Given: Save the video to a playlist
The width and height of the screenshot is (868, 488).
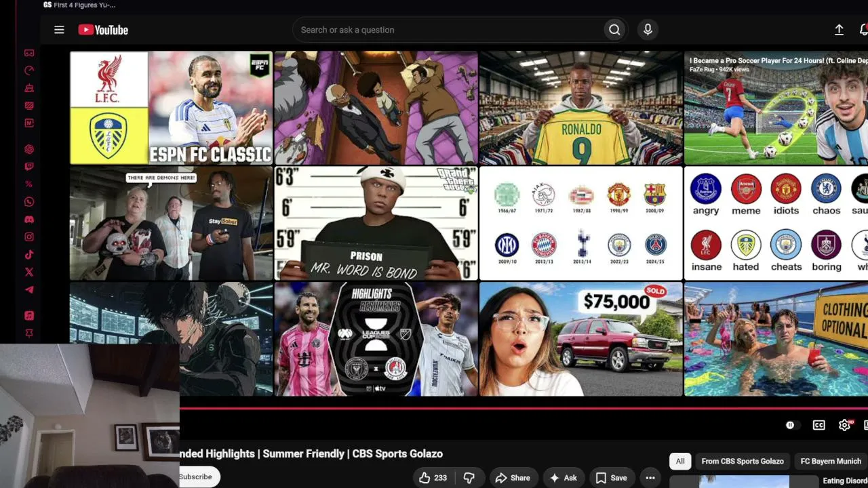Looking at the screenshot, I should pos(612,478).
